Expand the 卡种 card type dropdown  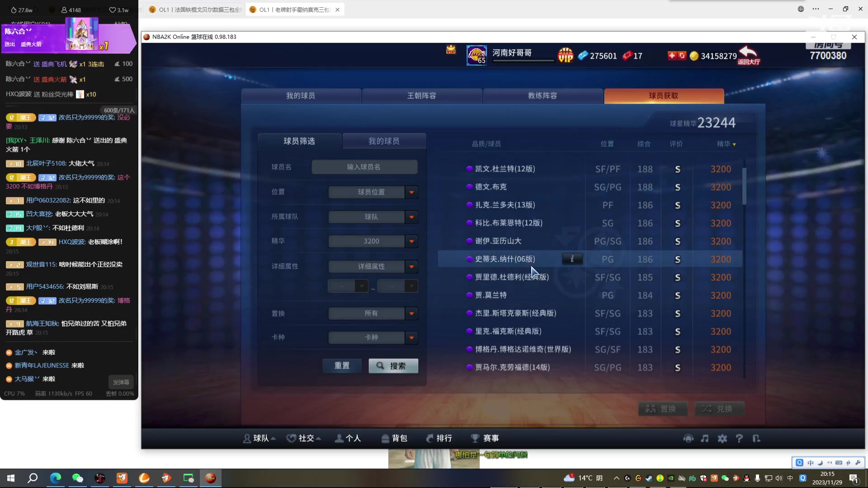(x=411, y=338)
